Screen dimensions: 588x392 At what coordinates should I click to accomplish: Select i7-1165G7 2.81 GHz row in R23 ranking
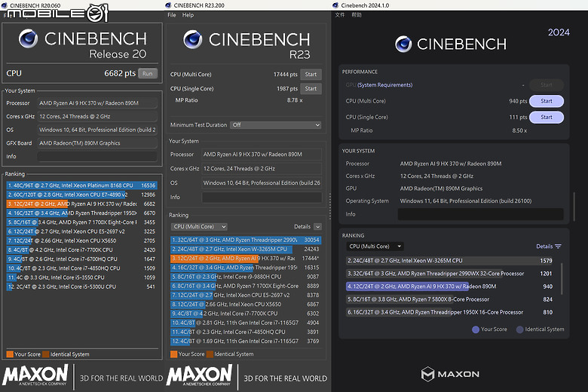click(x=246, y=323)
